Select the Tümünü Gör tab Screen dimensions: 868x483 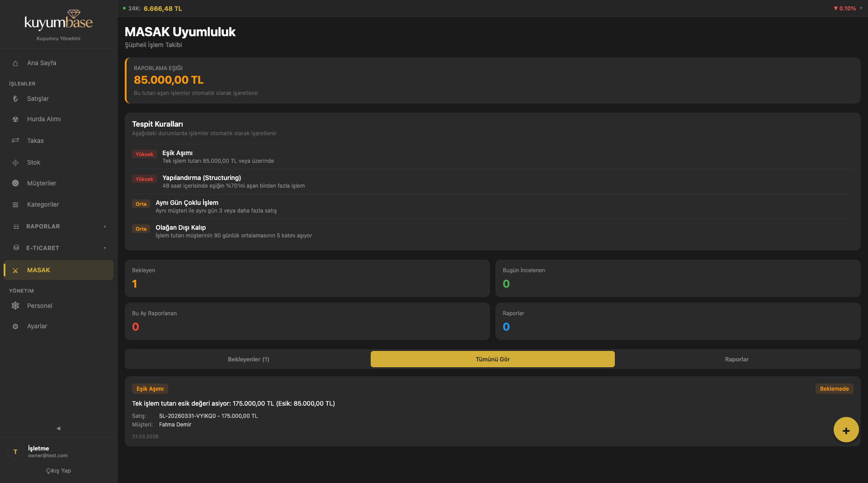pyautogui.click(x=492, y=360)
